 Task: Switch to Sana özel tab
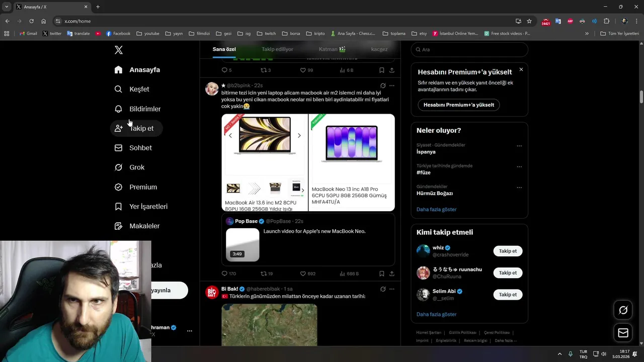pos(224,49)
